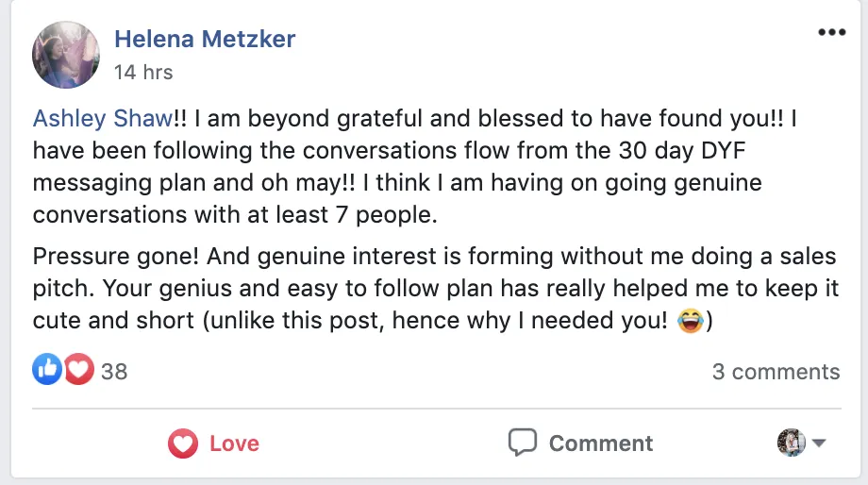Click the blue thumbs-up reaction icon
Viewport: 868px width, 485px height.
point(47,371)
